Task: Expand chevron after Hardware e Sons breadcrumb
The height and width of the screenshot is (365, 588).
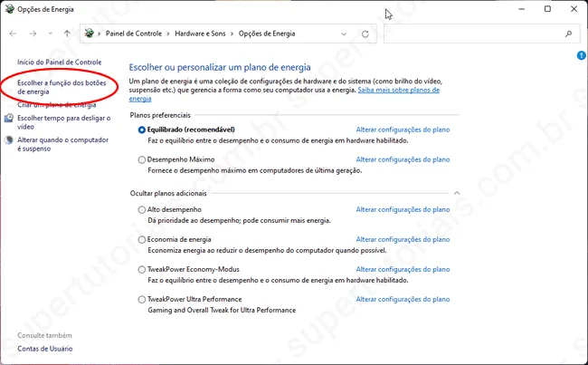Action: tap(232, 34)
